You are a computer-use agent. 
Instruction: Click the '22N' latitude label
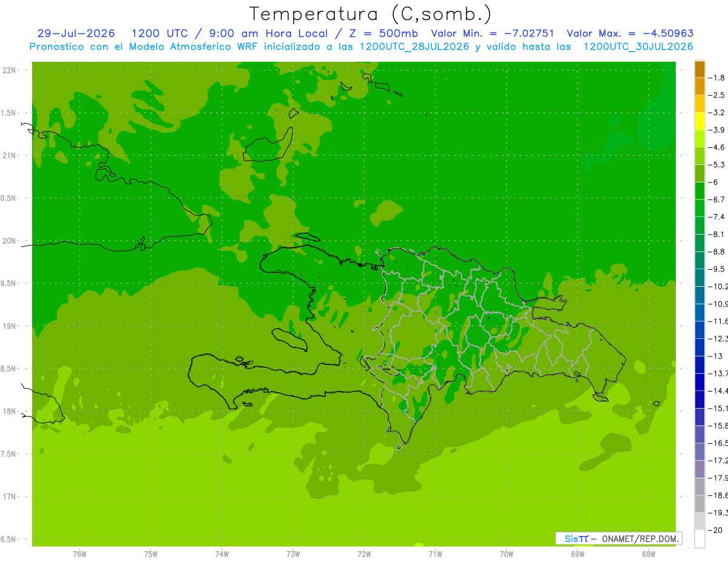10,70
